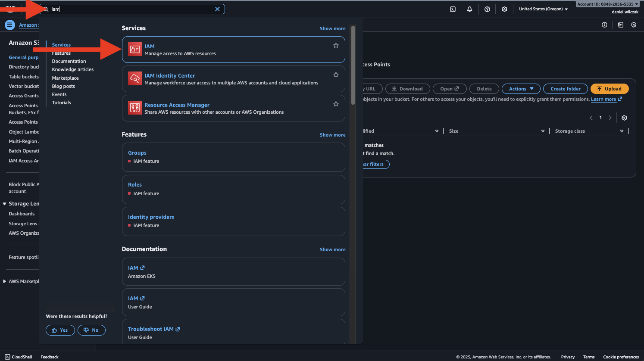Star the IAM Identity Center service
The image size is (644, 361).
click(x=336, y=75)
